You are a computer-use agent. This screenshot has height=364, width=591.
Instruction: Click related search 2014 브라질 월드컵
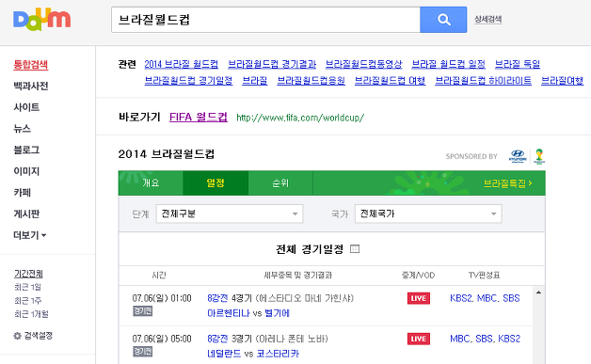coord(182,65)
